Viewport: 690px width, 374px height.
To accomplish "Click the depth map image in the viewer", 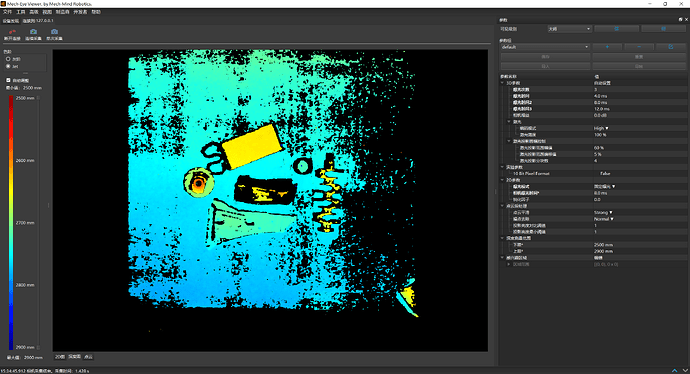I will pos(270,200).
